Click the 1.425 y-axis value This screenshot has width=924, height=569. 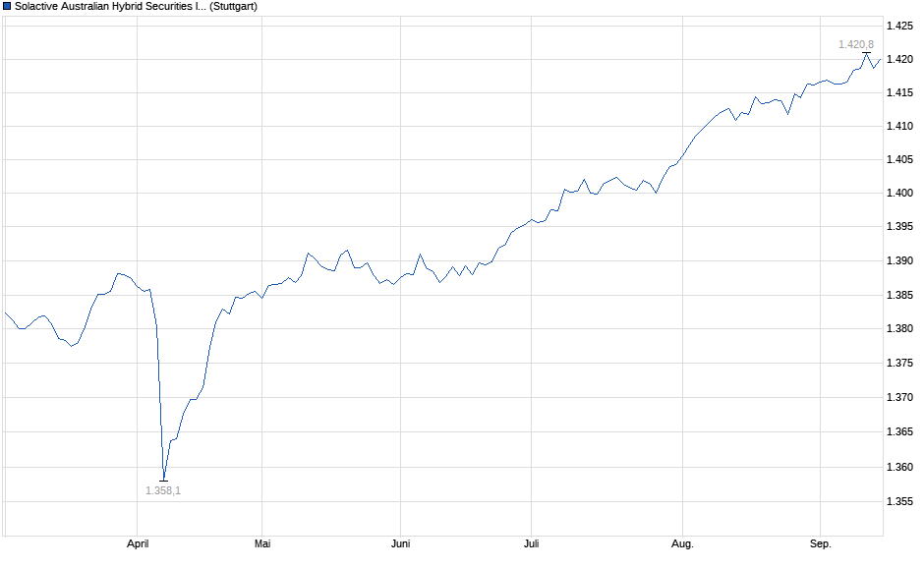[899, 26]
